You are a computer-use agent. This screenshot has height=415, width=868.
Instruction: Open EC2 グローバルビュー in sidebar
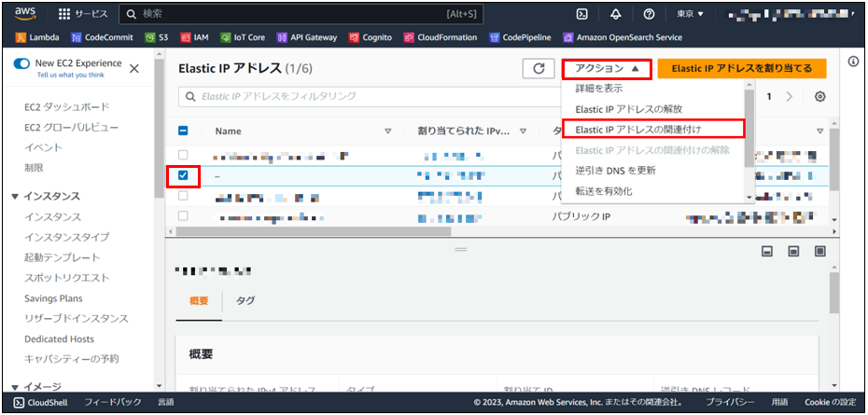72,127
